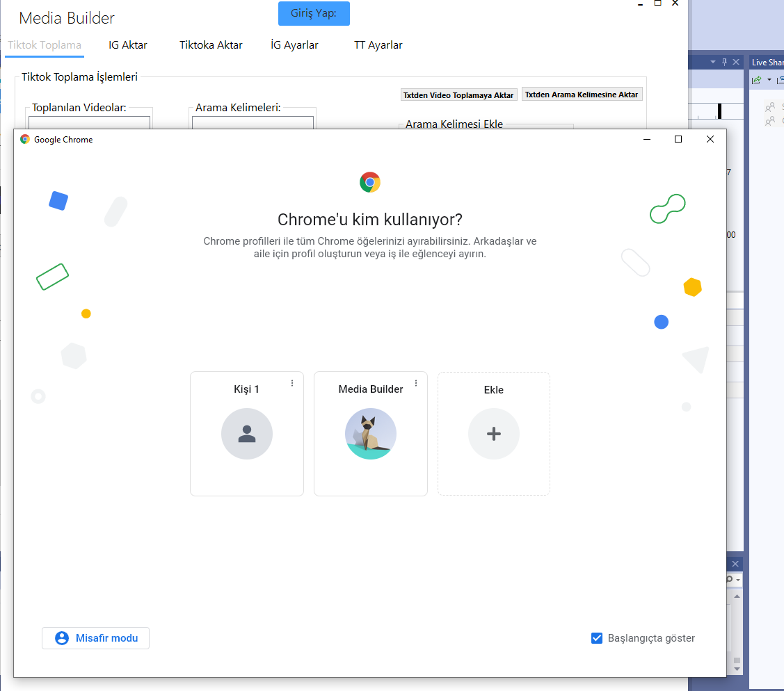Click the Live Share share icon
The image size is (784, 691).
pyautogui.click(x=756, y=80)
